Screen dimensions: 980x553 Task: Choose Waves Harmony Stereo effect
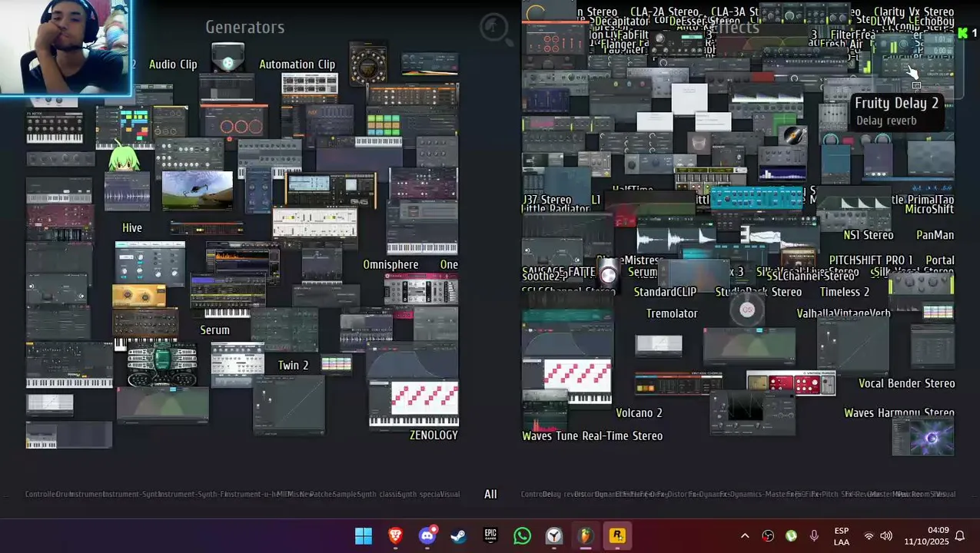[899, 413]
